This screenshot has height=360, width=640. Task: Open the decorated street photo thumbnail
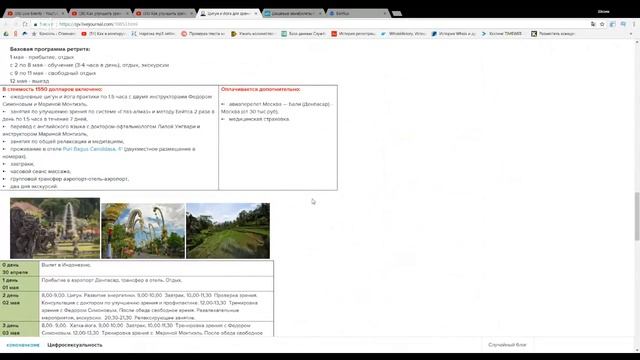click(x=143, y=231)
